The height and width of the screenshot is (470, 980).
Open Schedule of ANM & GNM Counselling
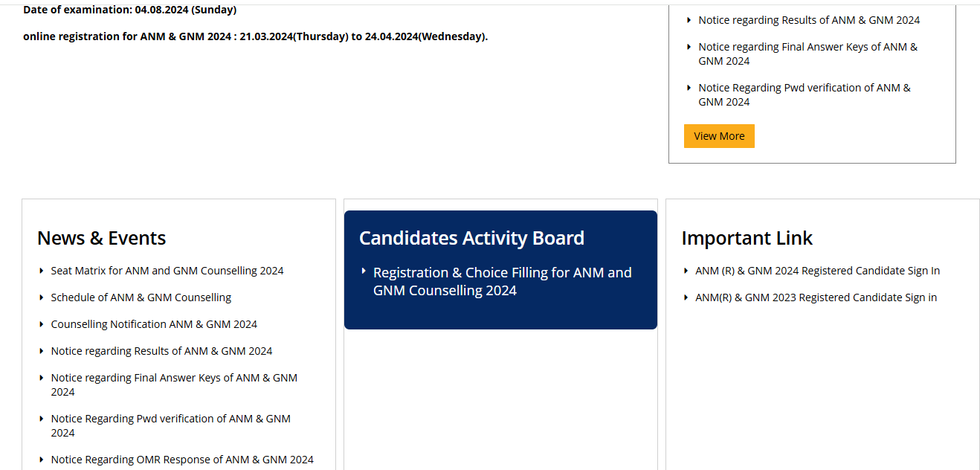point(141,297)
